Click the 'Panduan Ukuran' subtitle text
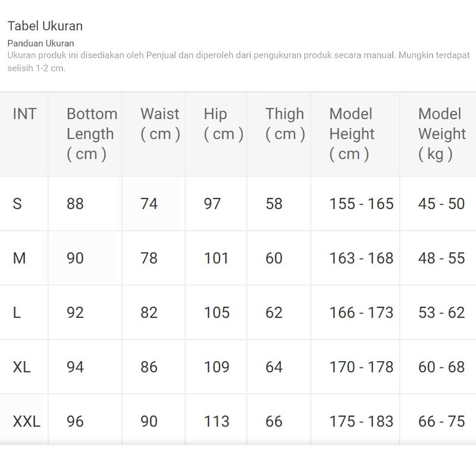This screenshot has height=476, width=476. (x=41, y=43)
